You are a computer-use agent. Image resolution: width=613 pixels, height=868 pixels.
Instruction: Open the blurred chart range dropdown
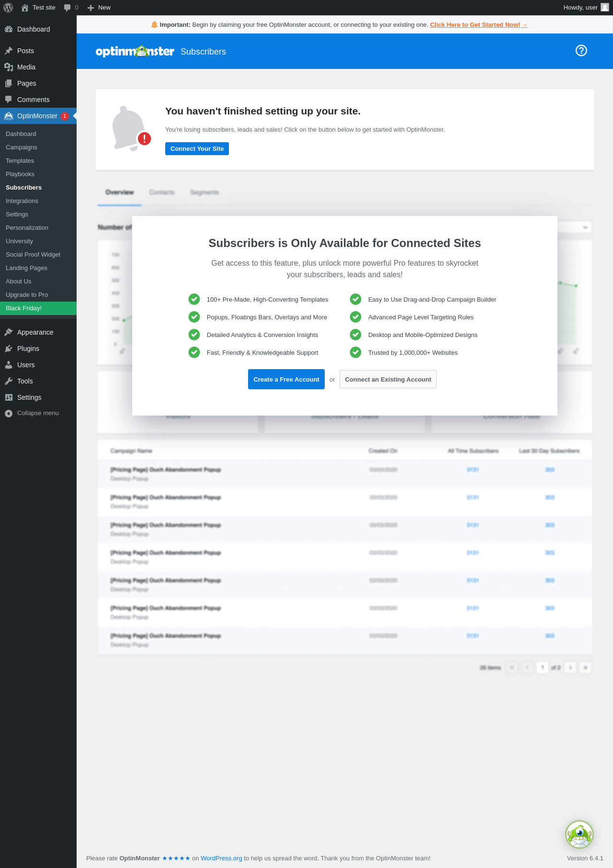[575, 227]
